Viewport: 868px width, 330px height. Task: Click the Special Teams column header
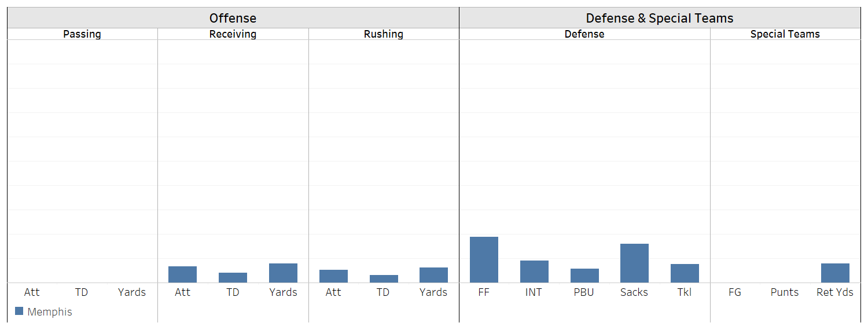[785, 34]
